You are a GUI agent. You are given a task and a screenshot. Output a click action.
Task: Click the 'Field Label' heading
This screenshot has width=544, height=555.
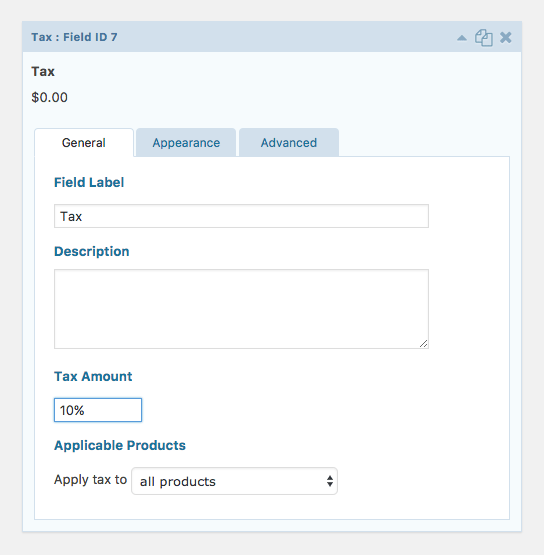(89, 182)
